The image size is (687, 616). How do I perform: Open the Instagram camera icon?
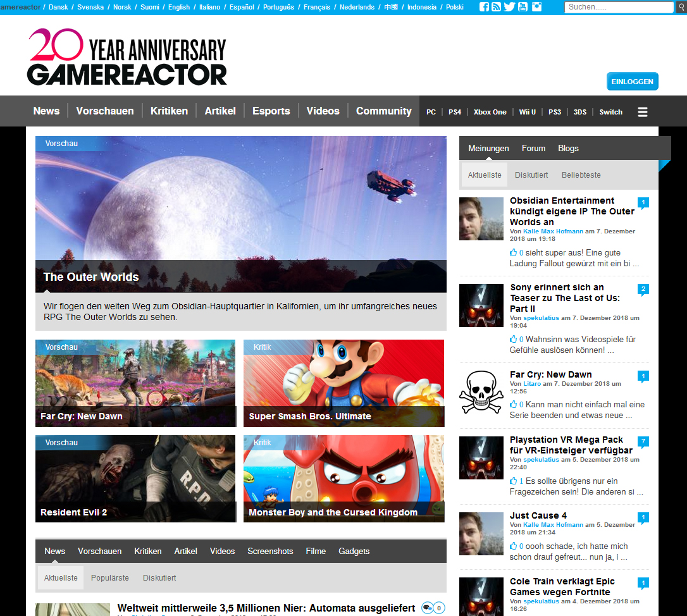point(536,6)
